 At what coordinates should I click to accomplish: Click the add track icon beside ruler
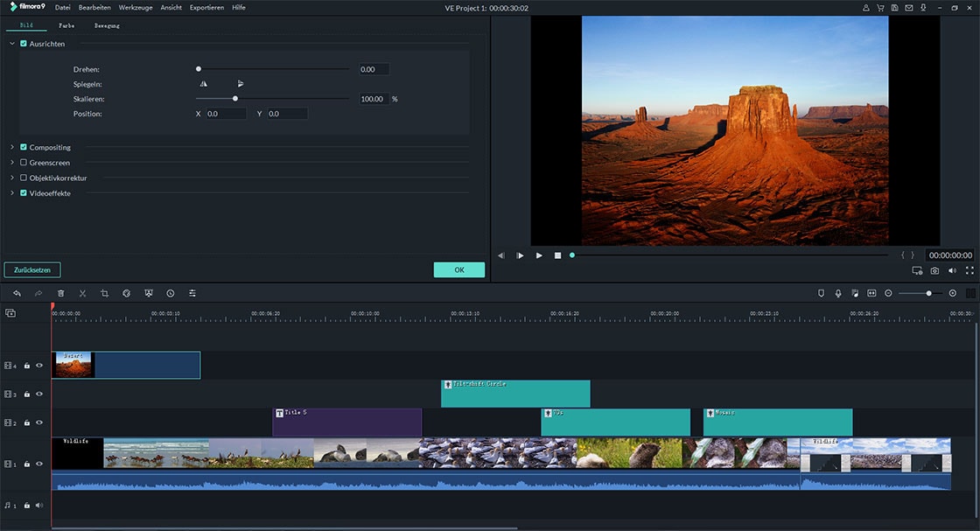tap(10, 313)
